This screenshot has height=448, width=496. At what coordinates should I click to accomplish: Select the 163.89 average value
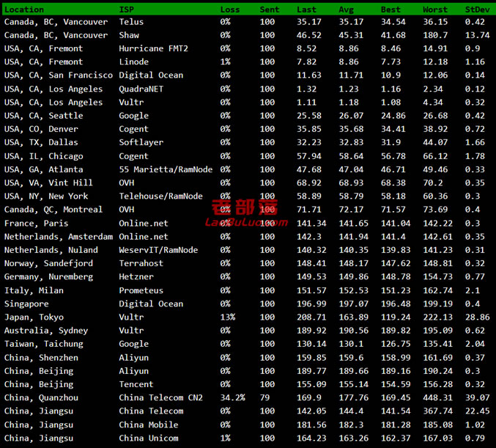pyautogui.click(x=354, y=317)
